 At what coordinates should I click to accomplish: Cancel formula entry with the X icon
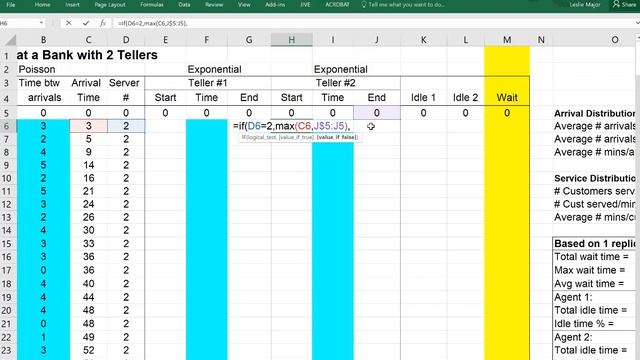[69, 23]
